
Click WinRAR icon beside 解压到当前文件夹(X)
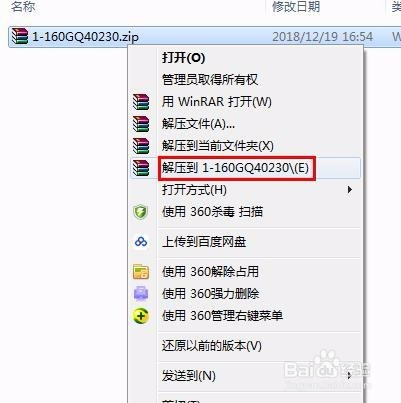point(141,146)
